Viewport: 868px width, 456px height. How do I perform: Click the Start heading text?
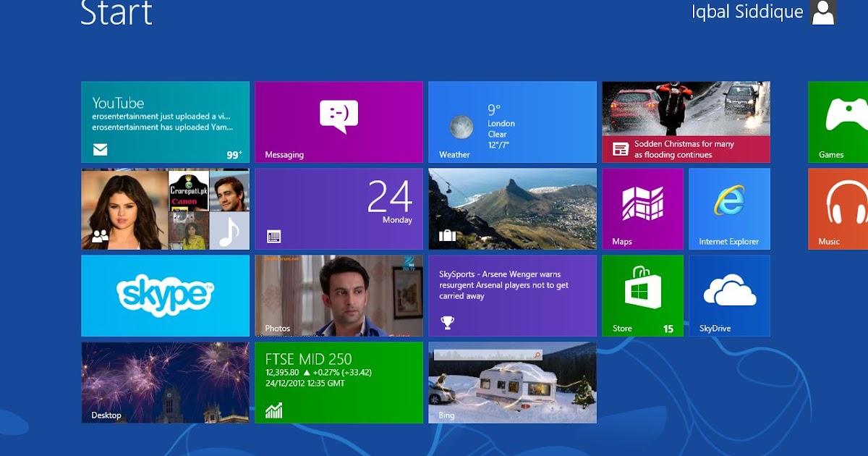[x=116, y=12]
